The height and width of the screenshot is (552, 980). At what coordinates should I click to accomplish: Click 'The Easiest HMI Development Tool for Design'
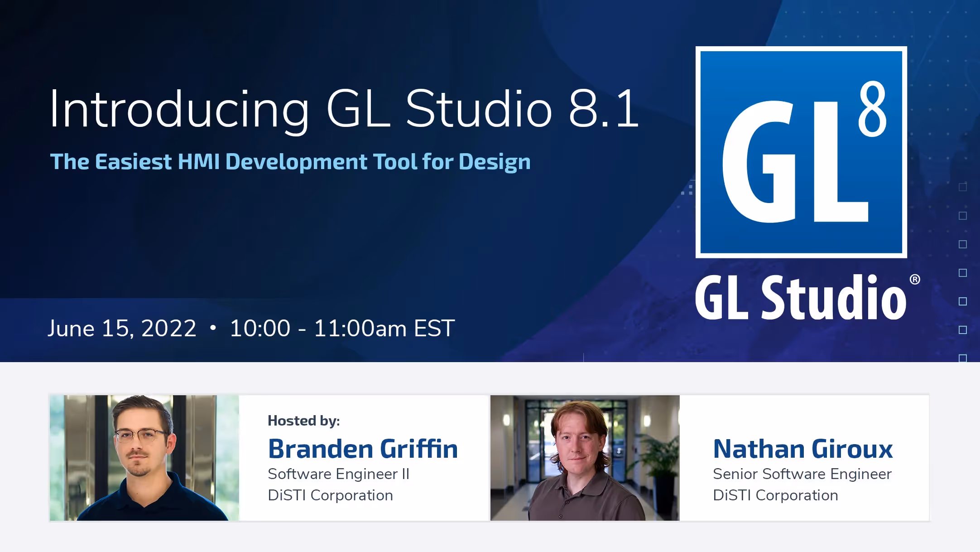[x=290, y=162]
